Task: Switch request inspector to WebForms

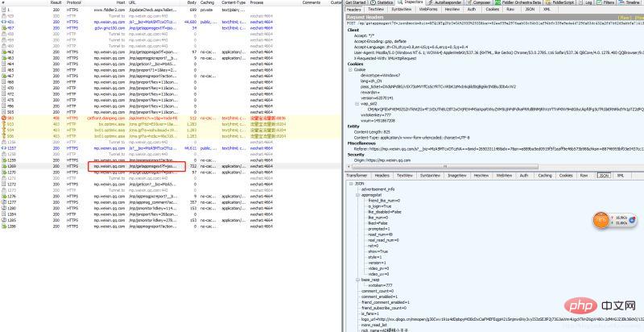Action: [427, 9]
